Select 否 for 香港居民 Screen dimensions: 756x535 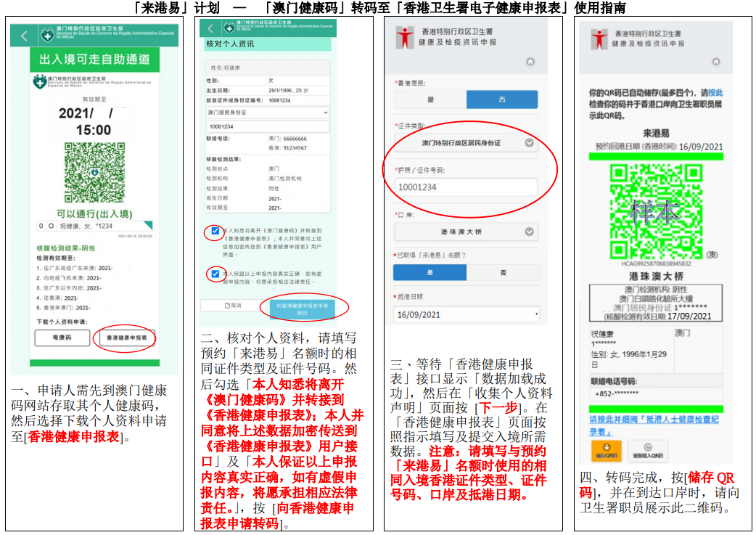(502, 99)
